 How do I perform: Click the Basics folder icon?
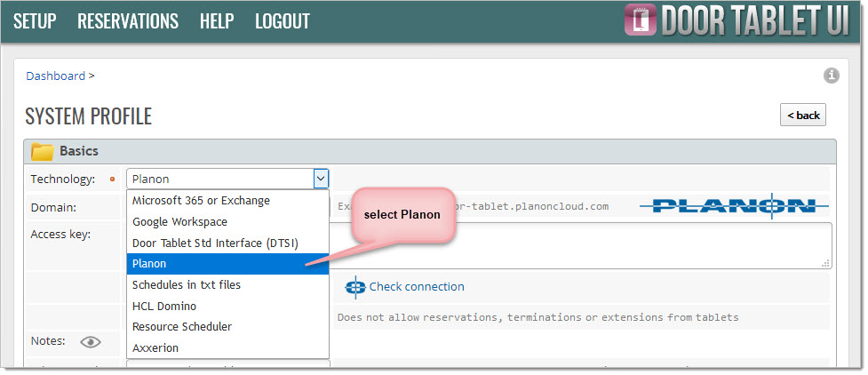pyautogui.click(x=42, y=151)
